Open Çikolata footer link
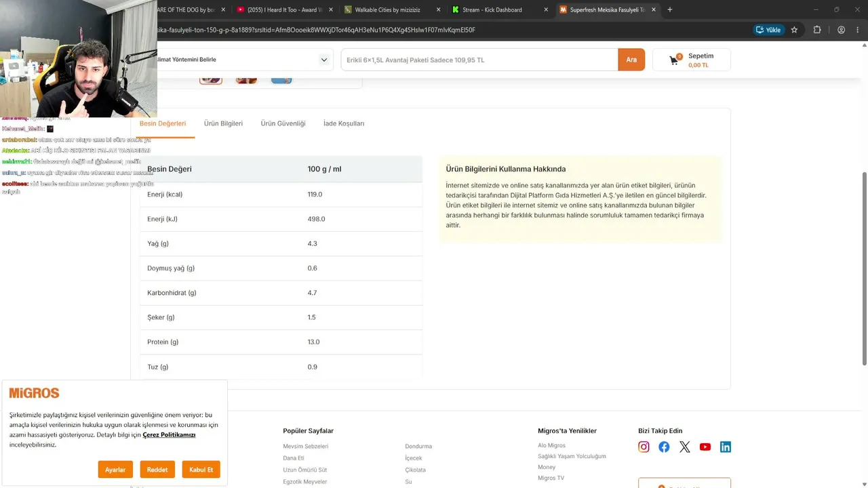Screen dimensions: 868x488 pyautogui.click(x=416, y=470)
